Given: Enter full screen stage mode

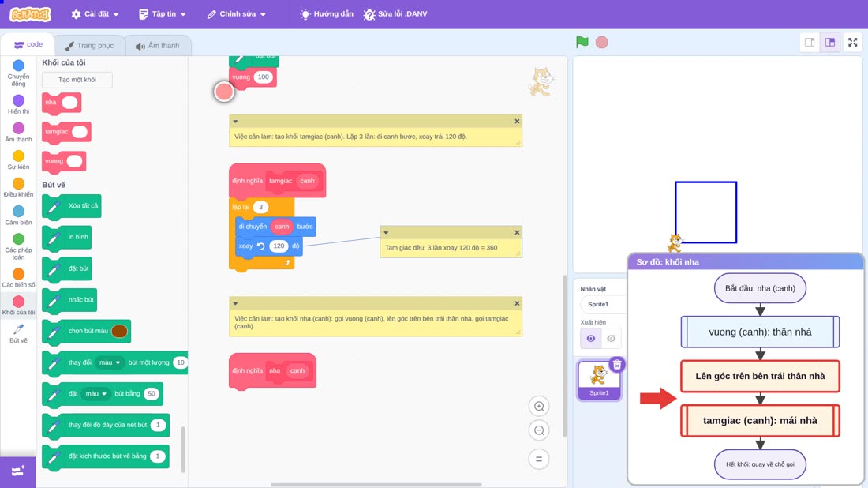Looking at the screenshot, I should [852, 42].
